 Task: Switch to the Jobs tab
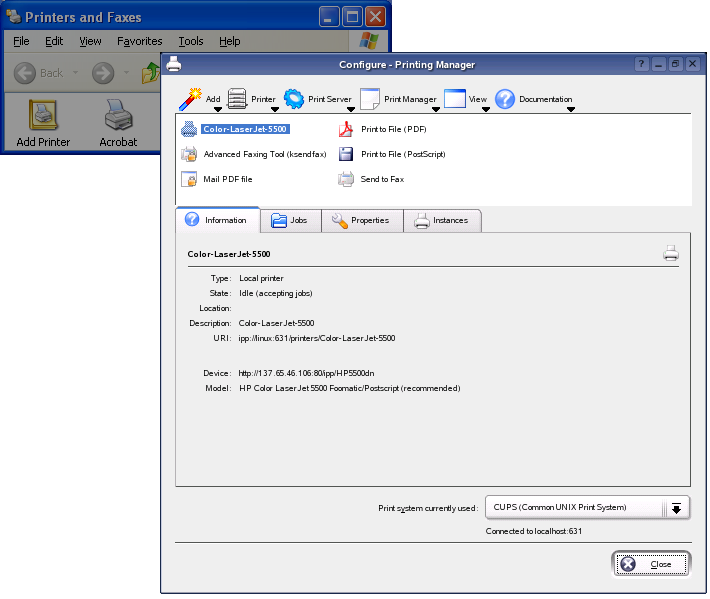click(x=289, y=220)
